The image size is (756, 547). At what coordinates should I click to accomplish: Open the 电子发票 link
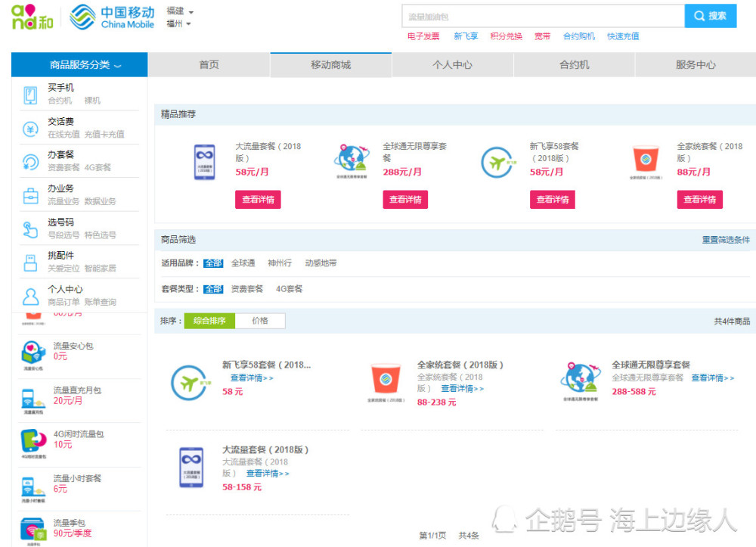pos(423,36)
